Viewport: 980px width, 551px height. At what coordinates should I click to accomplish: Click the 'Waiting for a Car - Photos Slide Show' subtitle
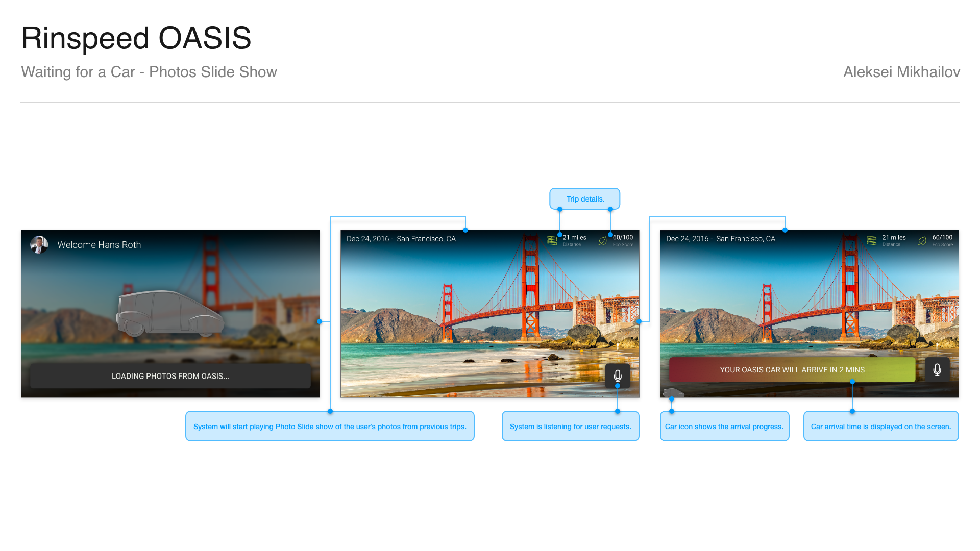pos(149,72)
